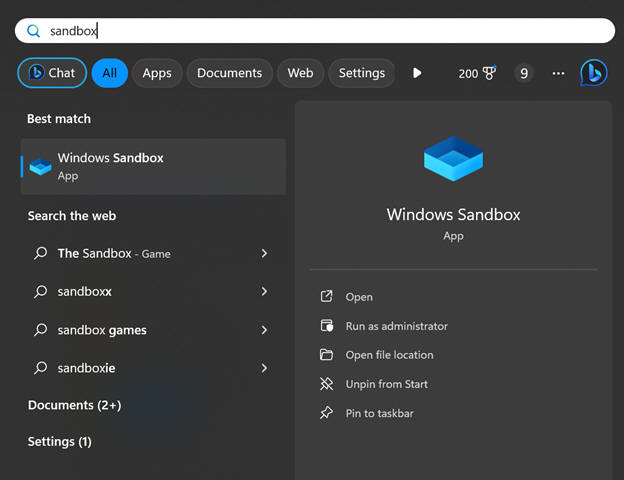Click search icon beside 'sandbox games'
This screenshot has height=480, width=624.
[x=41, y=330]
